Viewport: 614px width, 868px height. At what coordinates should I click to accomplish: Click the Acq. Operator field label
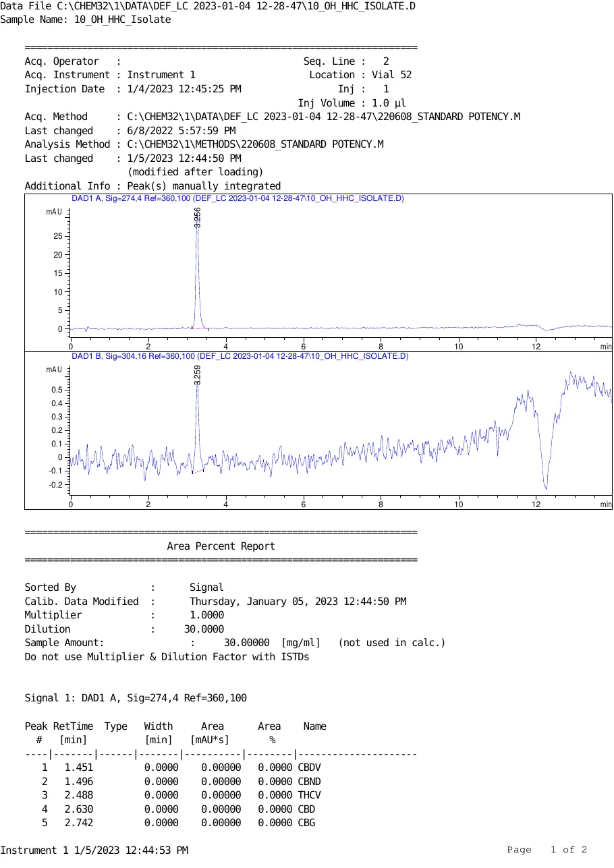pos(62,61)
